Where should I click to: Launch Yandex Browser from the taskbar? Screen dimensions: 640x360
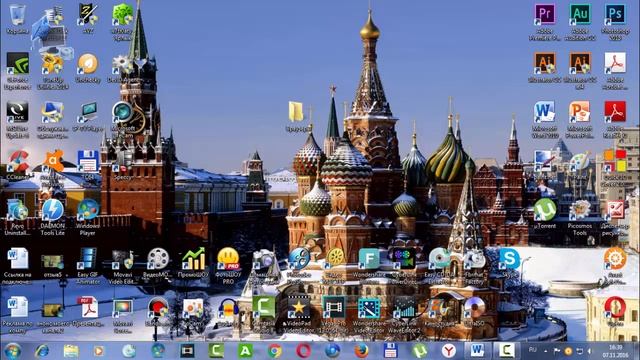tap(449, 351)
